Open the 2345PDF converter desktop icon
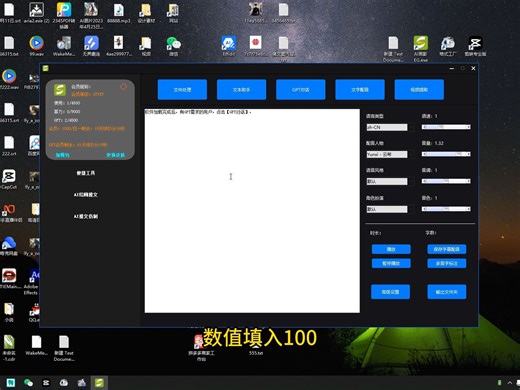This screenshot has width=520, height=390. 64,15
